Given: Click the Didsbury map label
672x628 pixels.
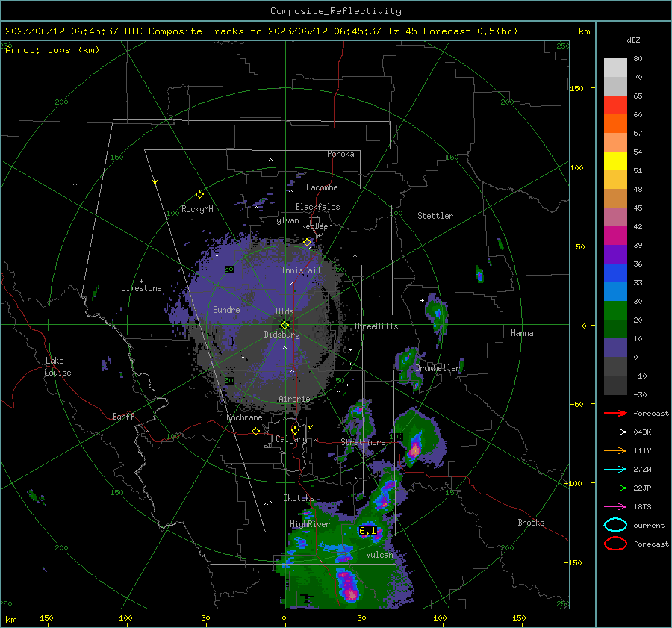Looking at the screenshot, I should [x=282, y=335].
